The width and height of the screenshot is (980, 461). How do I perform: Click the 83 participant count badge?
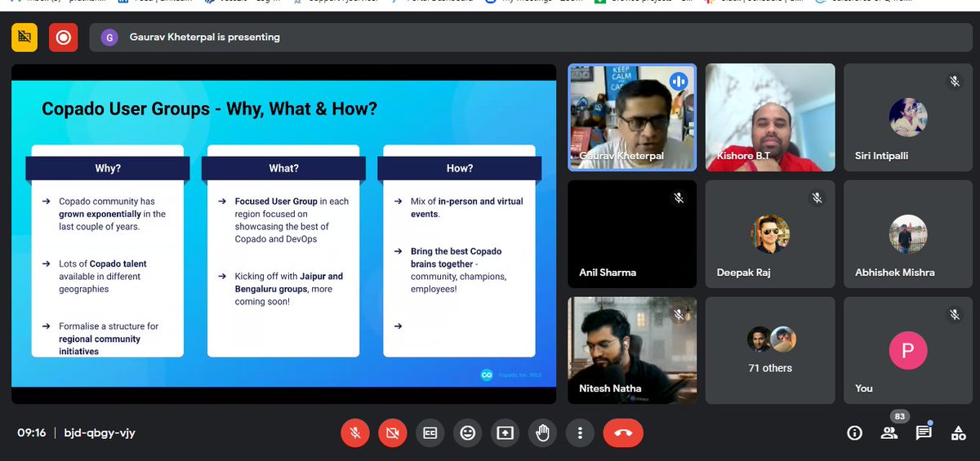click(900, 417)
